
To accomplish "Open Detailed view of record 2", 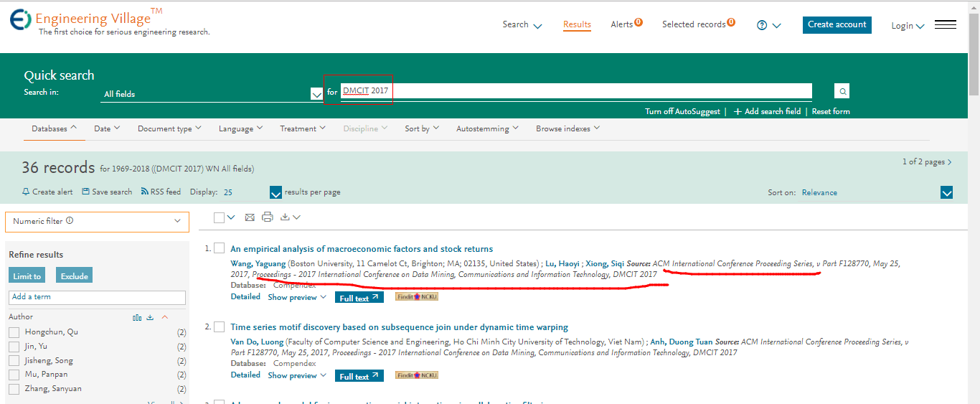I will (245, 375).
